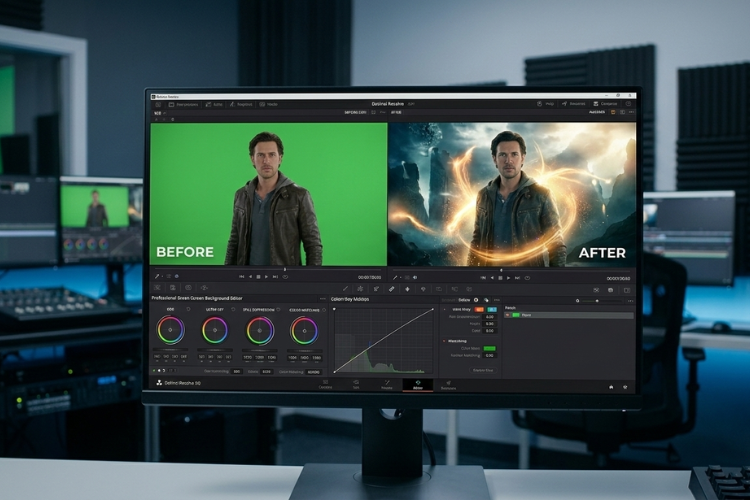The image size is (750, 500).
Task: Click the upper-right point of the curve graph
Action: [432, 309]
